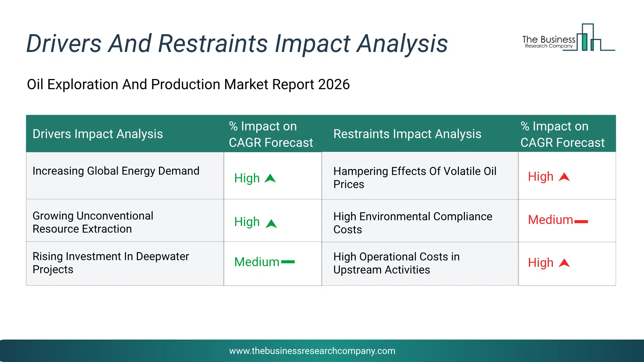Open www.thebusinessresearchcompany.com footer link
This screenshot has height=362, width=644.
point(312,351)
